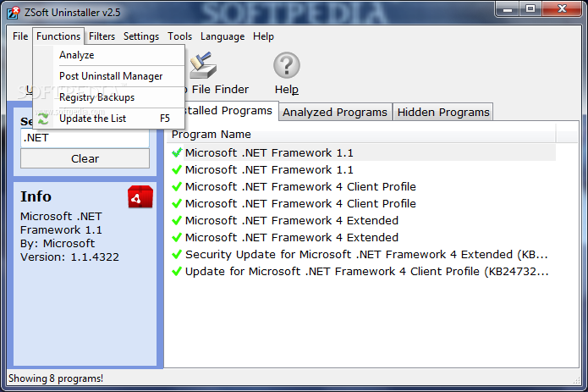The height and width of the screenshot is (392, 588).
Task: Click the Clear button
Action: (85, 158)
